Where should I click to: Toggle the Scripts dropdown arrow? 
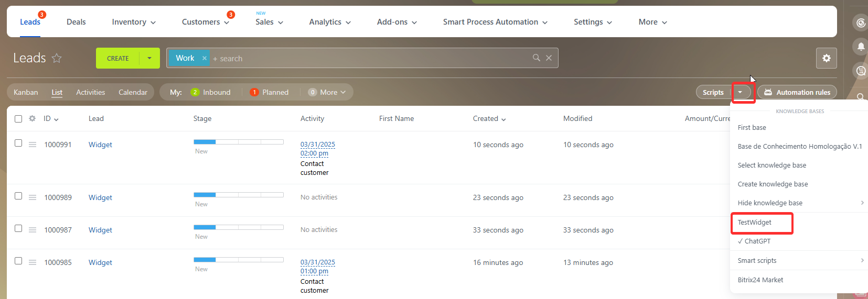coord(740,92)
